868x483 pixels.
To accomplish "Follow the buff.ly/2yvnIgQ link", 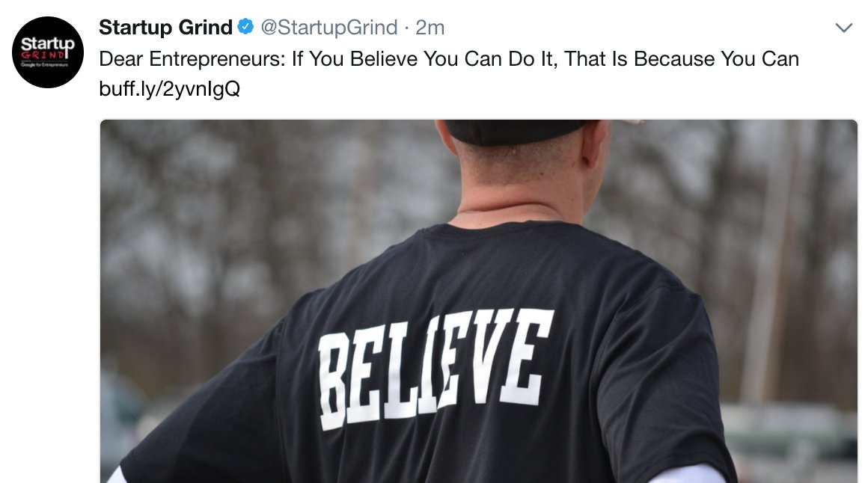I will tap(169, 88).
